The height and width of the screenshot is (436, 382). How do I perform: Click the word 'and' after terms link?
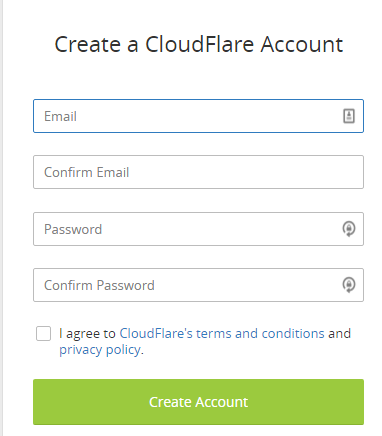[339, 333]
